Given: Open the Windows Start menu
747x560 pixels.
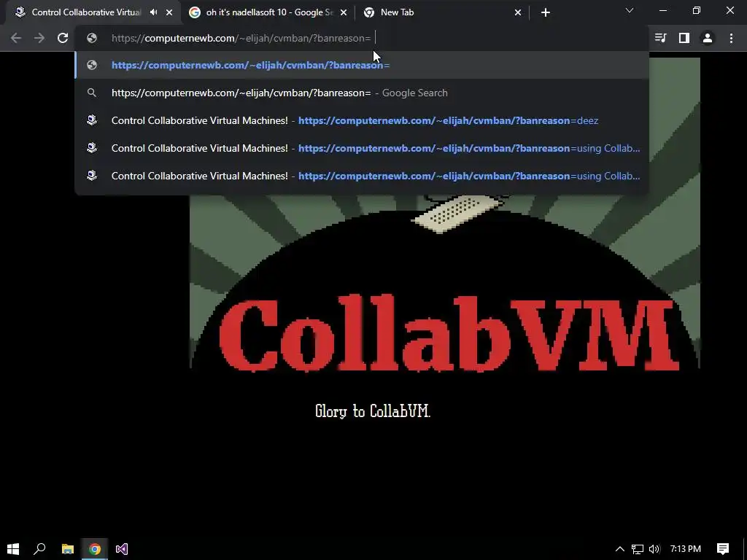Looking at the screenshot, I should [x=13, y=549].
